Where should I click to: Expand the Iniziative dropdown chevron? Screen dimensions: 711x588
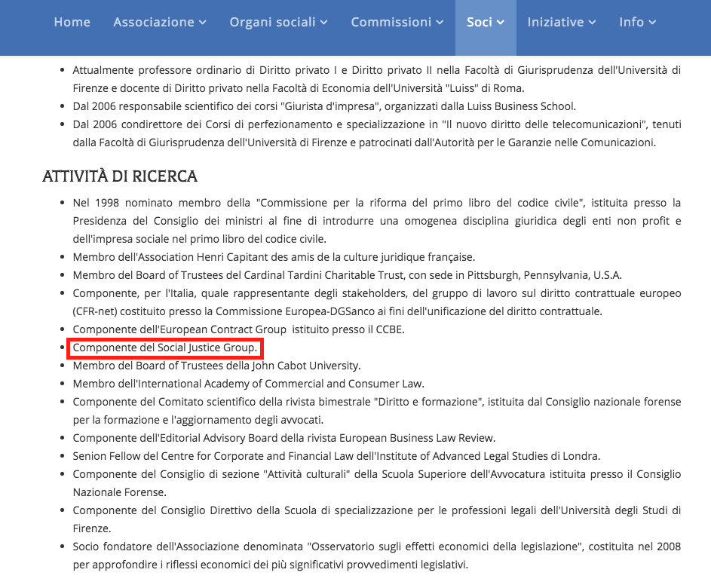point(593,23)
